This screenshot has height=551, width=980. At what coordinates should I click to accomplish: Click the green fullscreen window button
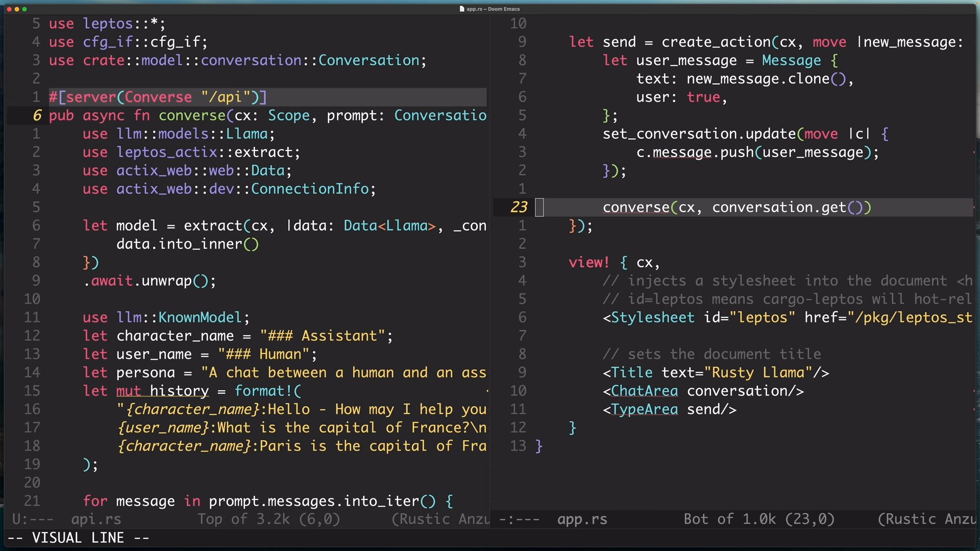click(x=24, y=9)
